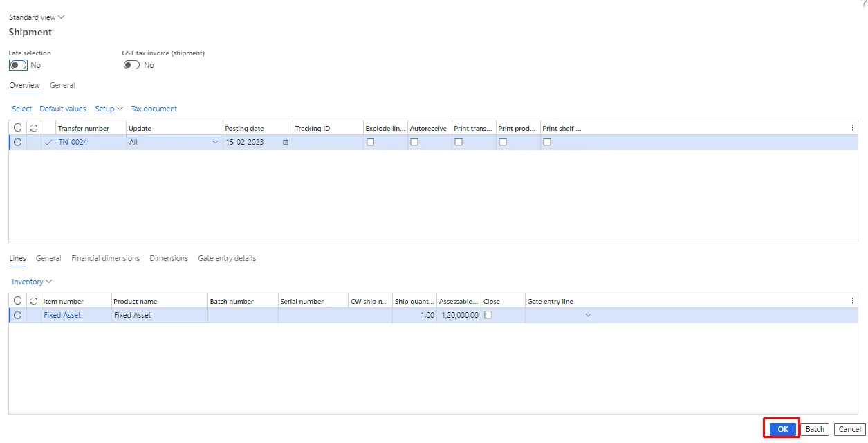Click Serial number cell of Fixed Asset line

pos(313,315)
